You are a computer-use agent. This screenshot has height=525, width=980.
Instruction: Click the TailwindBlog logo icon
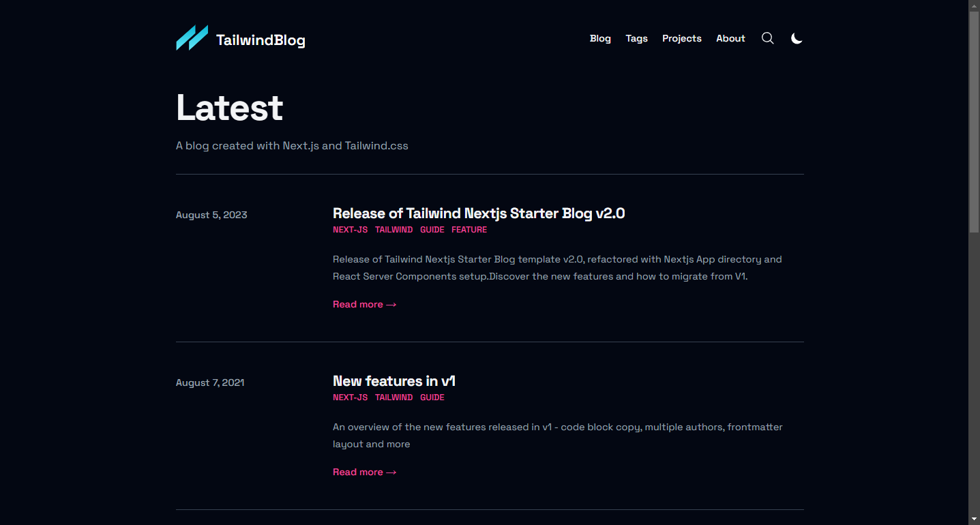click(192, 38)
